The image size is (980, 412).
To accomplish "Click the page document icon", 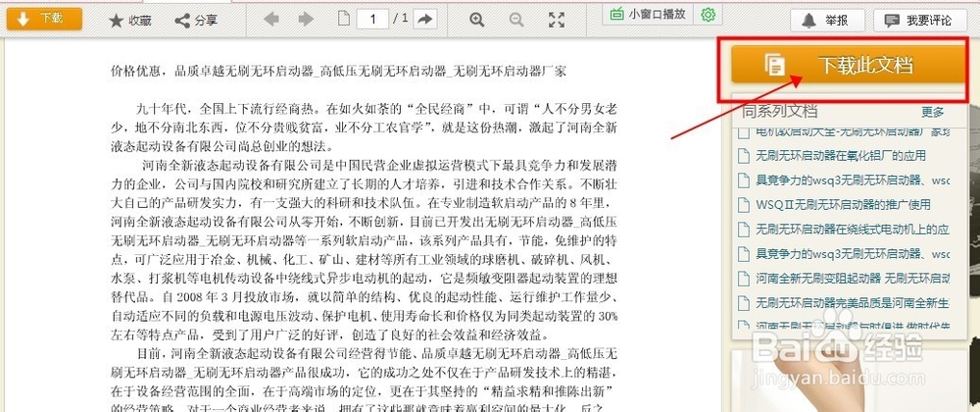I will point(344,19).
